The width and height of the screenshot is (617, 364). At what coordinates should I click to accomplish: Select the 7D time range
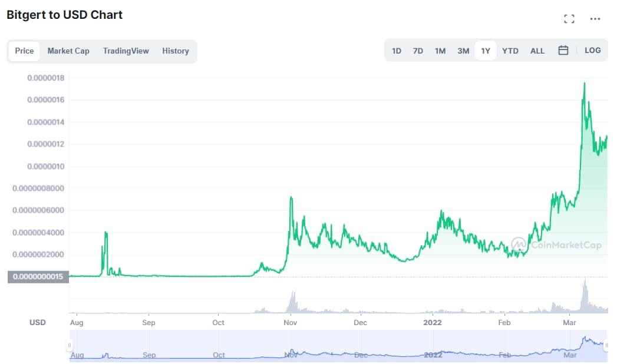coord(418,51)
